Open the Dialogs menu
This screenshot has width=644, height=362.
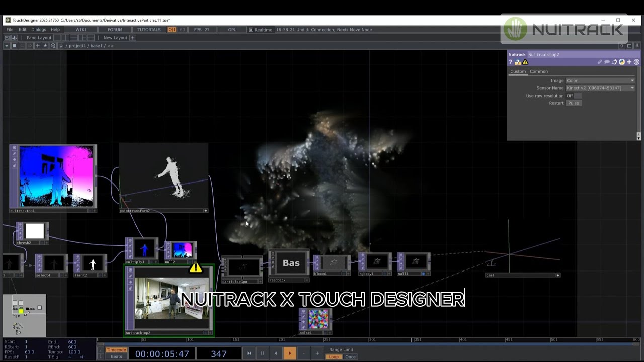(39, 30)
